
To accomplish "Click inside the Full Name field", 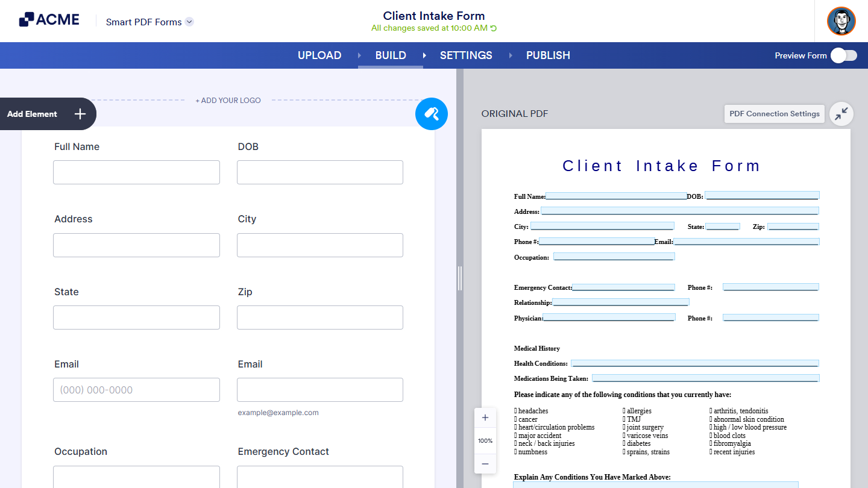I will tap(136, 172).
